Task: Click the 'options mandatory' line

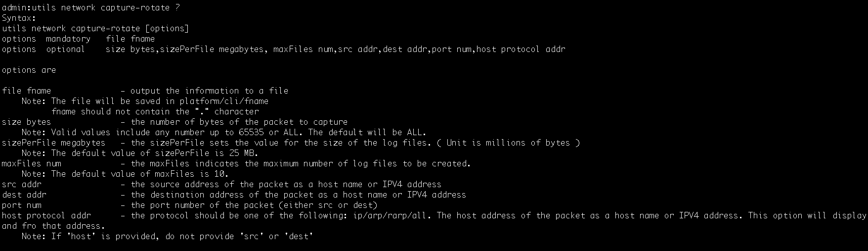Action: click(78, 39)
